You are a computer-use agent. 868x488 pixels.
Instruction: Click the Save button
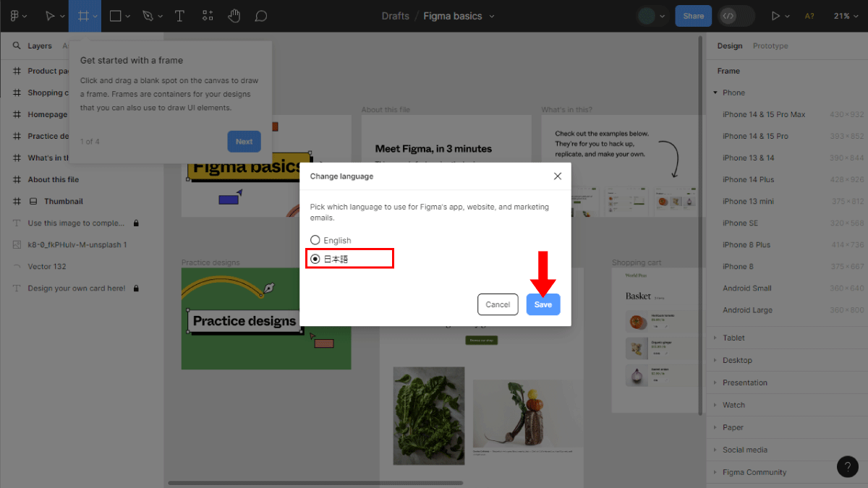(x=543, y=304)
